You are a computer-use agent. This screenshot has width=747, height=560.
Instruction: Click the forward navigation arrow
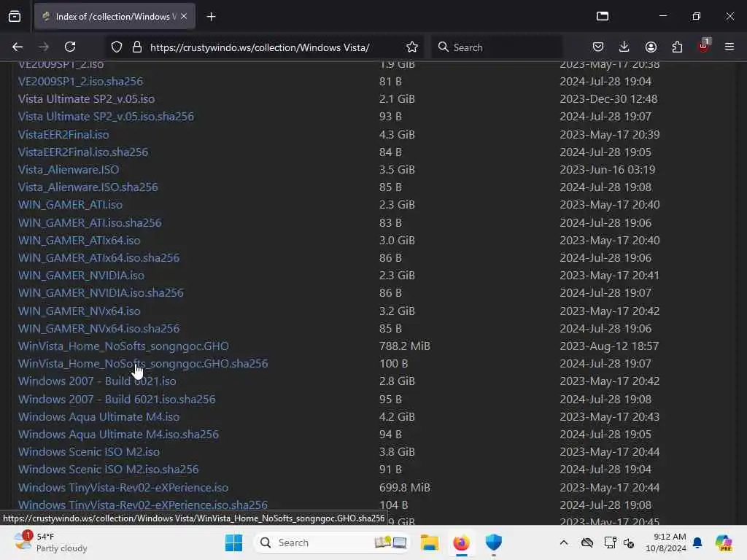[44, 47]
